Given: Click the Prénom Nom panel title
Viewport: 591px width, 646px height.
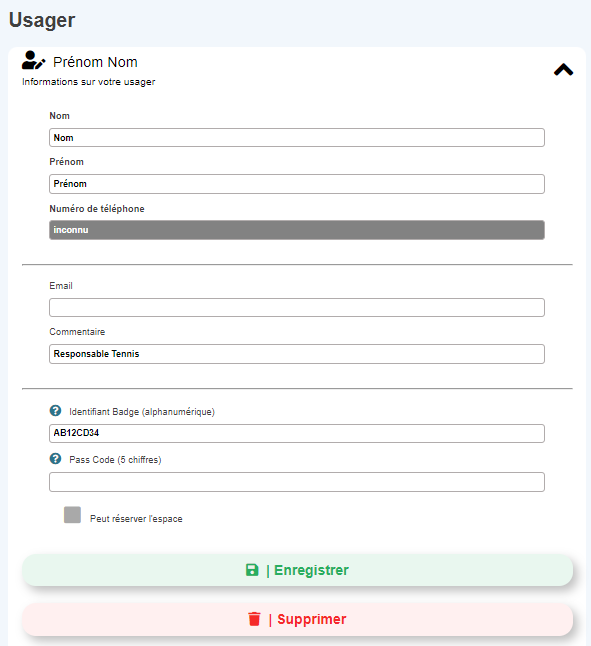Looking at the screenshot, I should [95, 62].
